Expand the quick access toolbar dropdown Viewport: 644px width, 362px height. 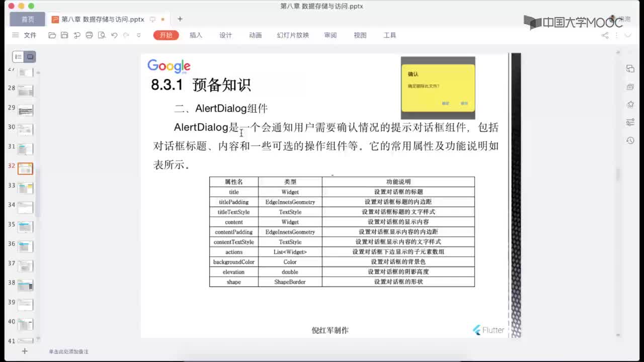(139, 35)
